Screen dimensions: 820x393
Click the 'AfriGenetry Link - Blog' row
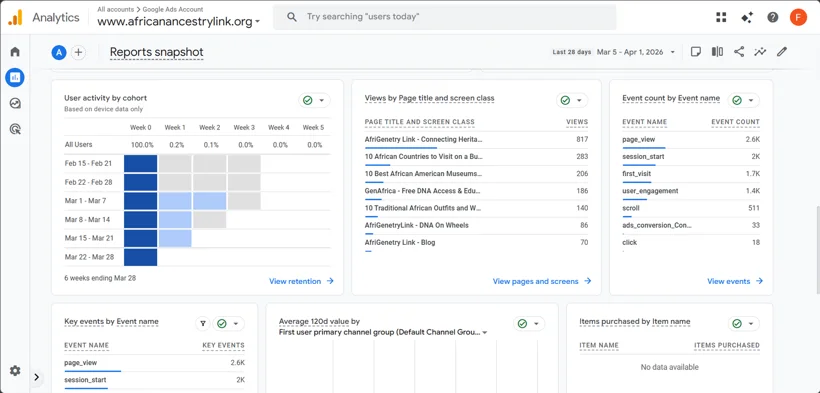coord(476,244)
